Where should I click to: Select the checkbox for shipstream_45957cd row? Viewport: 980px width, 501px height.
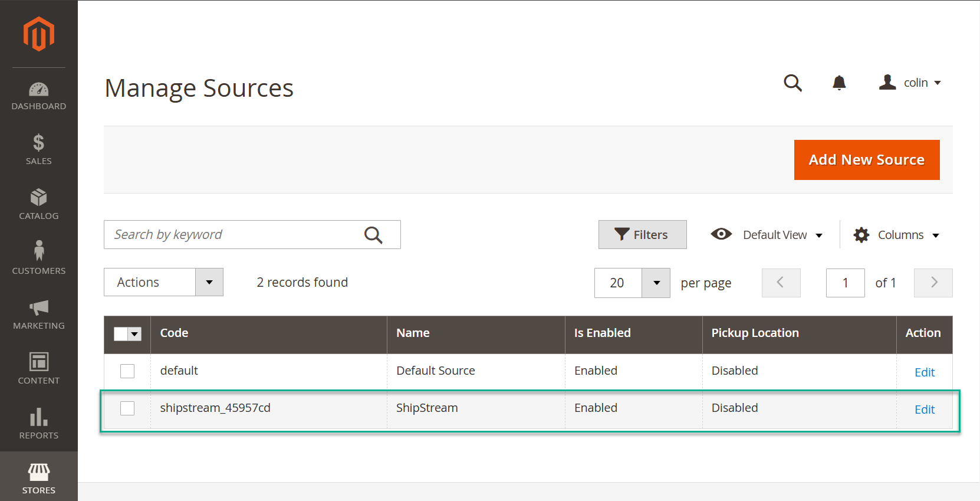[127, 408]
